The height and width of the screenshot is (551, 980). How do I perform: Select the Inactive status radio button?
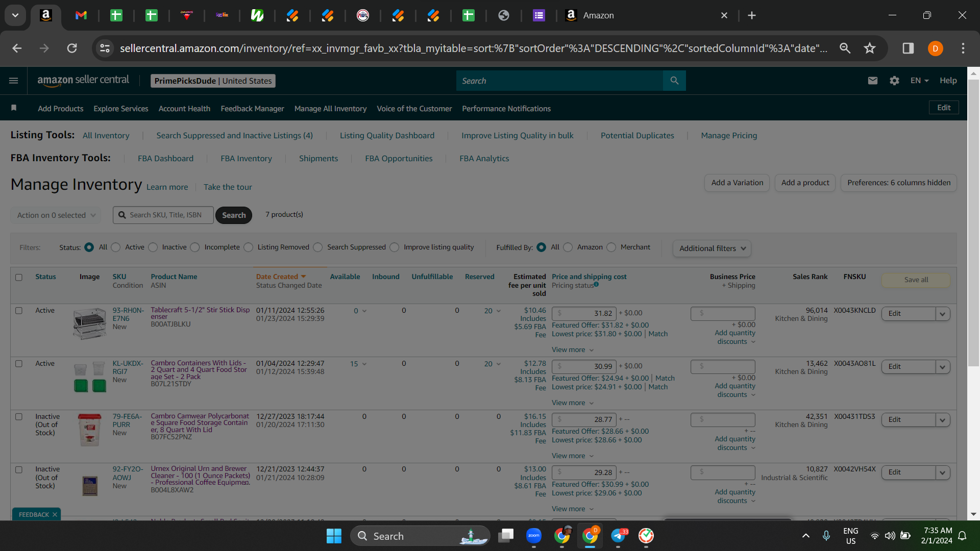click(153, 247)
